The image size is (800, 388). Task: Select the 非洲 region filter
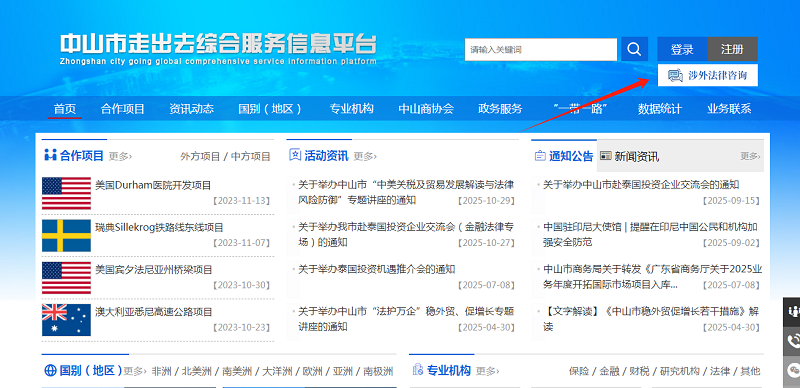click(x=161, y=371)
